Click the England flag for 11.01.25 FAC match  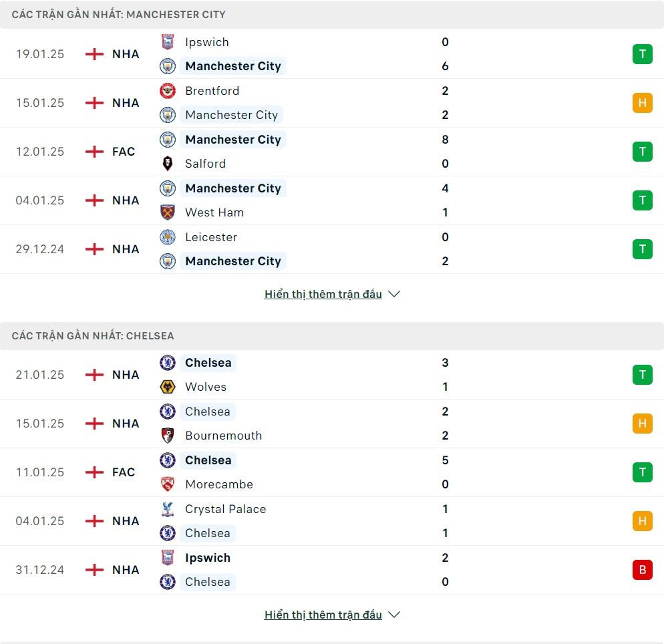pyautogui.click(x=94, y=472)
